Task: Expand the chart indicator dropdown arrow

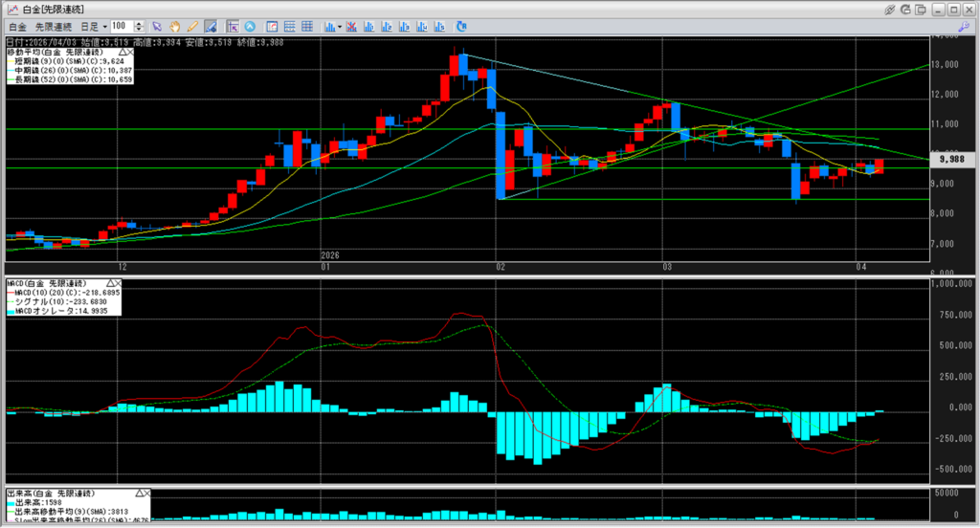Action: click(340, 26)
